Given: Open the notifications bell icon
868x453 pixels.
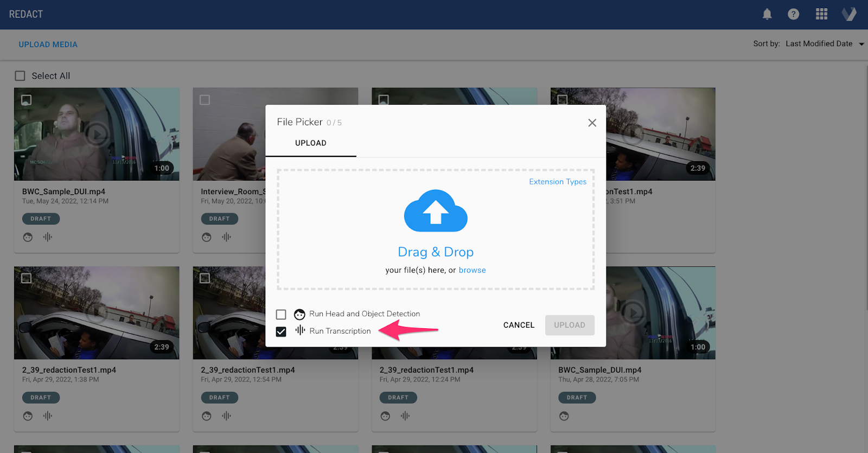Looking at the screenshot, I should [x=767, y=14].
